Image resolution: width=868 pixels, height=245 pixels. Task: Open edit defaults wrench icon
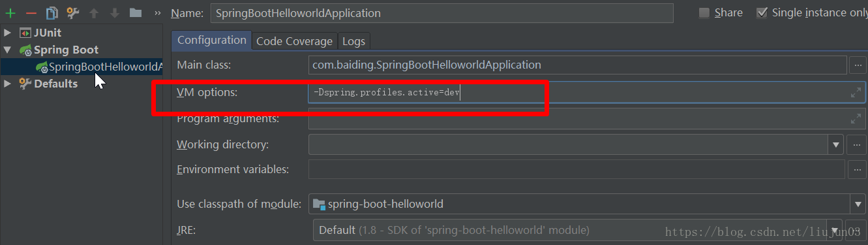[72, 13]
